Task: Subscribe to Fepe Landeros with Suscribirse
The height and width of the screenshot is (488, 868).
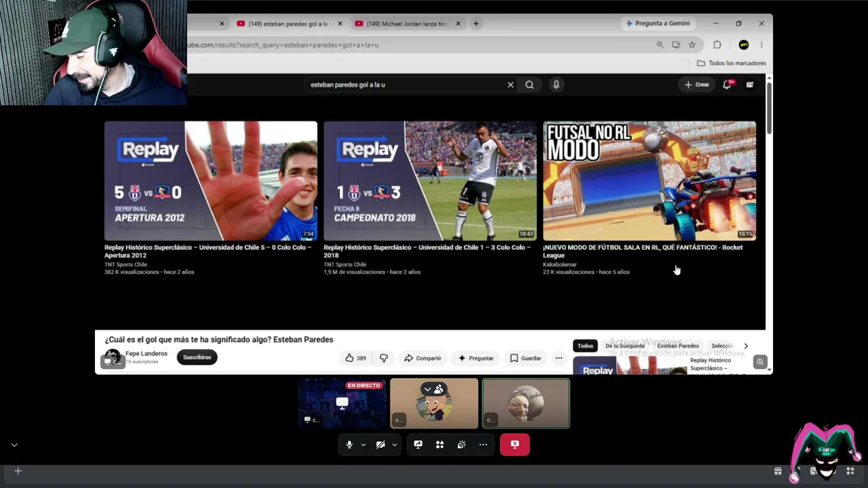Action: 197,357
